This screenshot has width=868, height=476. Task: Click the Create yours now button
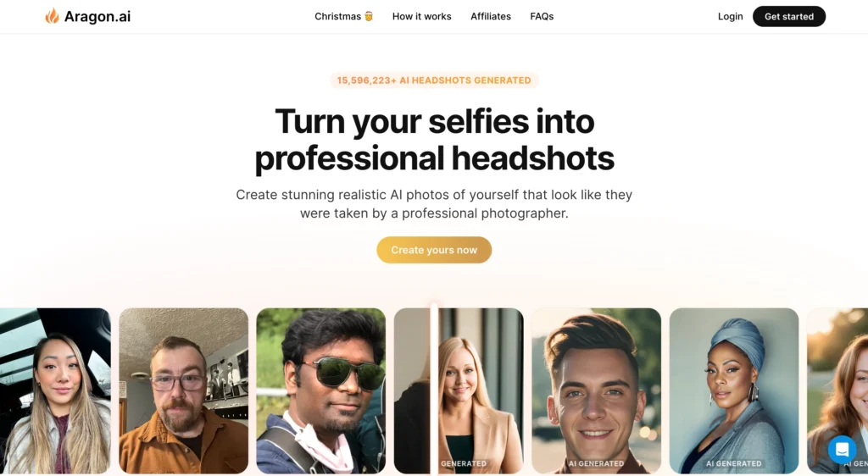tap(434, 250)
